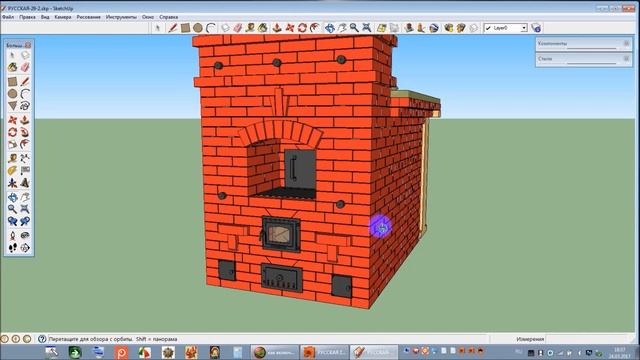Select the arrow Select tool in top toolbar

pyautogui.click(x=158, y=28)
